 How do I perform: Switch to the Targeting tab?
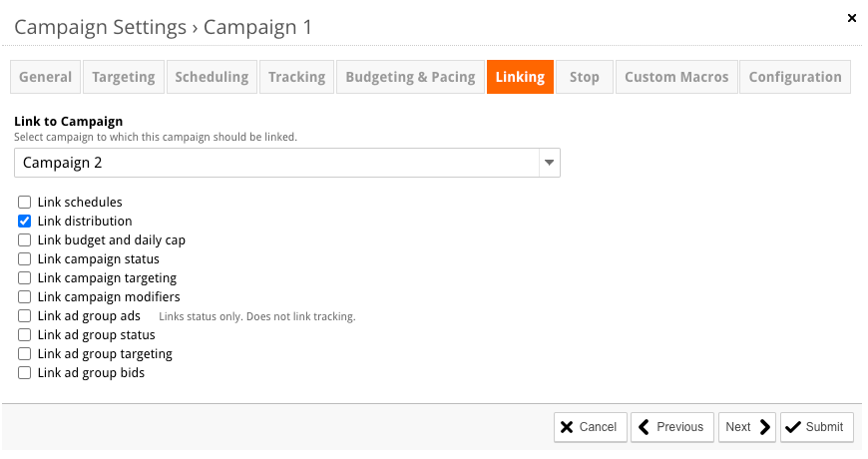pyautogui.click(x=124, y=77)
